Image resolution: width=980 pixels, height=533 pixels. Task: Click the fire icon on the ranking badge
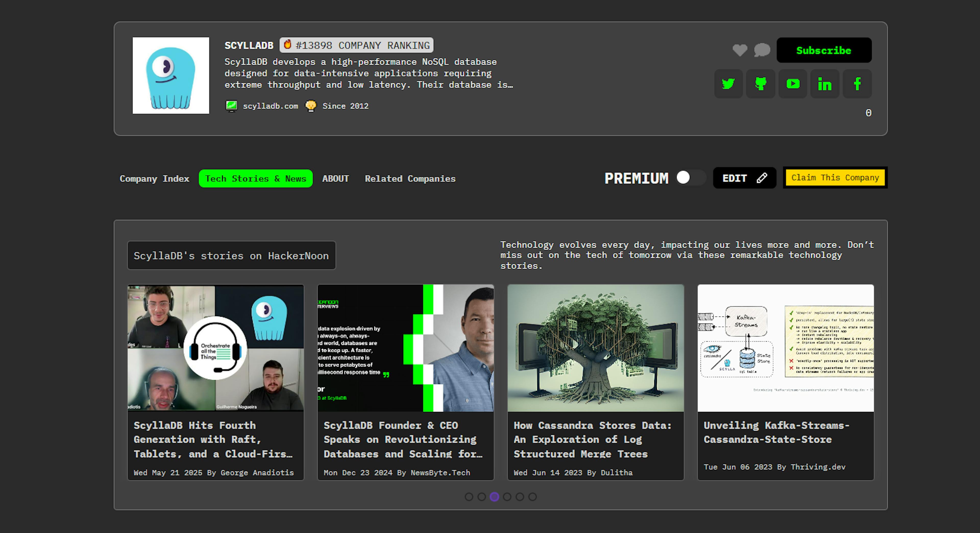pos(288,45)
